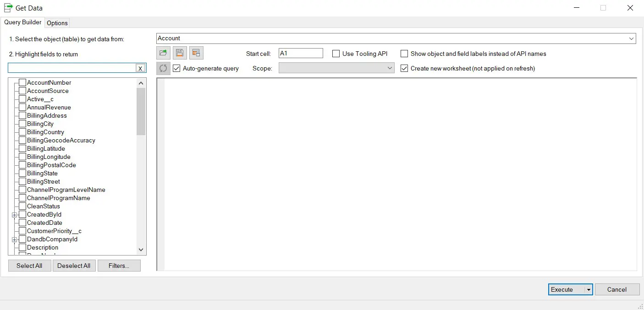Click the refresh query arrows icon

(163, 68)
